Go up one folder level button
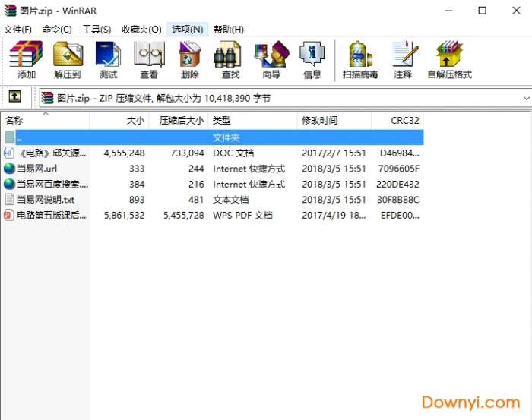 point(14,96)
